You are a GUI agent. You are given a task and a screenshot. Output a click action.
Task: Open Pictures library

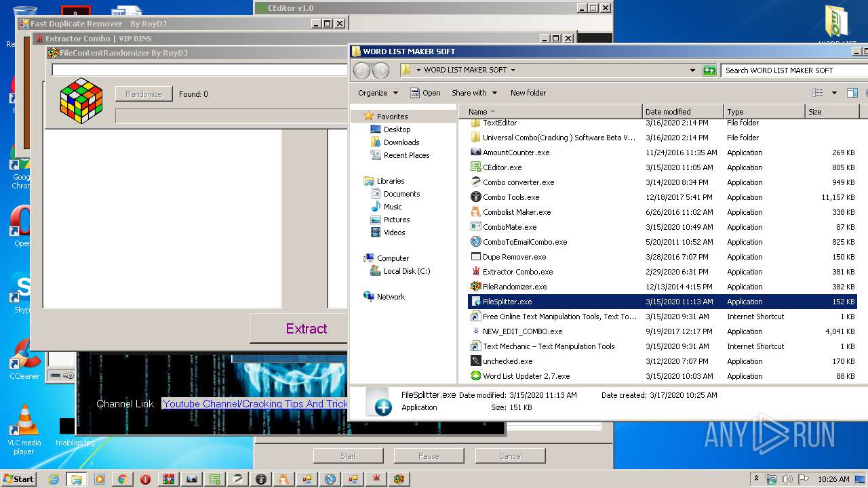click(x=397, y=220)
